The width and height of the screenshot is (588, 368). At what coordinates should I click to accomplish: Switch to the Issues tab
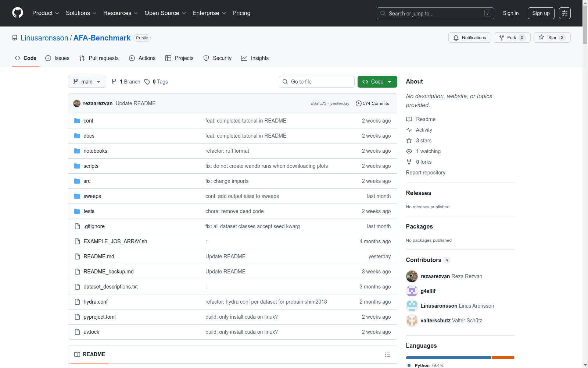coord(57,58)
